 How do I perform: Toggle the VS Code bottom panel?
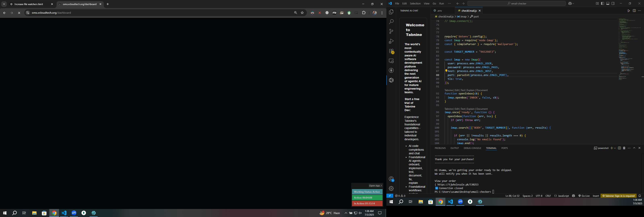pos(608,3)
